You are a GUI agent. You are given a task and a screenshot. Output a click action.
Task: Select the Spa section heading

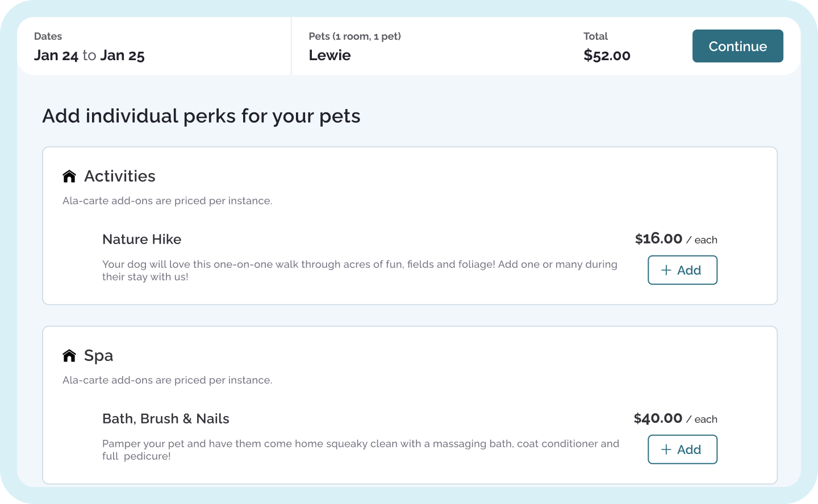coord(98,356)
